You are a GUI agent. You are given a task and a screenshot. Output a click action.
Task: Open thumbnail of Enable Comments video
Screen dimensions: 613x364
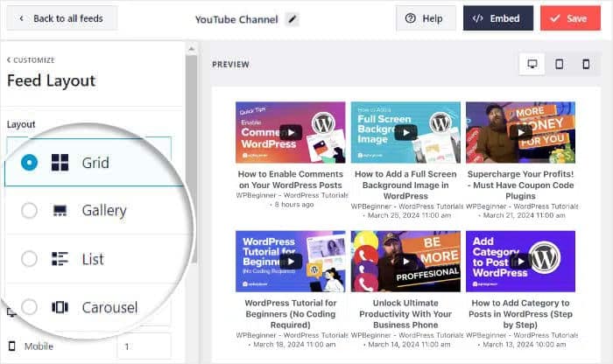[x=291, y=132]
